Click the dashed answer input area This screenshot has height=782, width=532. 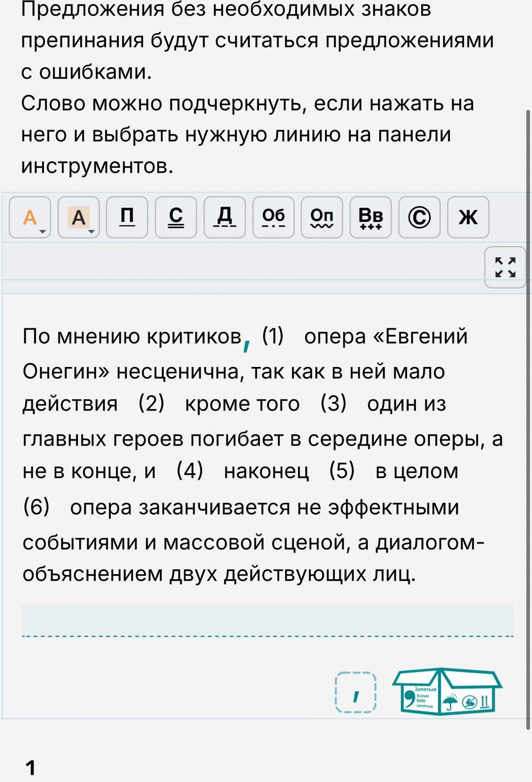point(268,620)
